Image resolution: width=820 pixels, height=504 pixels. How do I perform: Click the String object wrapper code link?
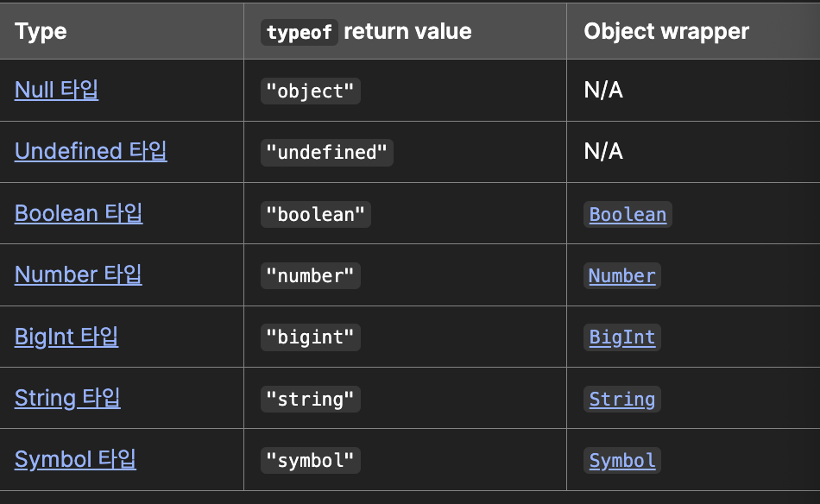click(x=621, y=399)
